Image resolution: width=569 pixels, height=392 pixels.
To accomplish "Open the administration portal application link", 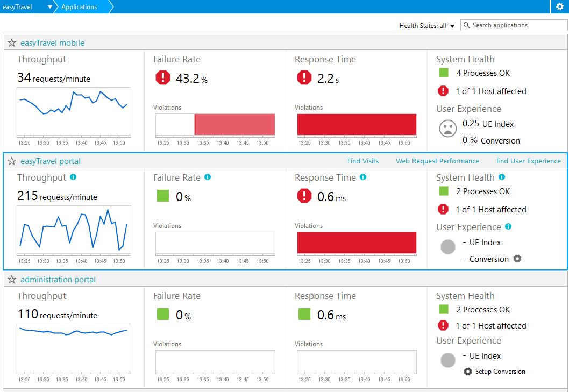I will tap(58, 280).
